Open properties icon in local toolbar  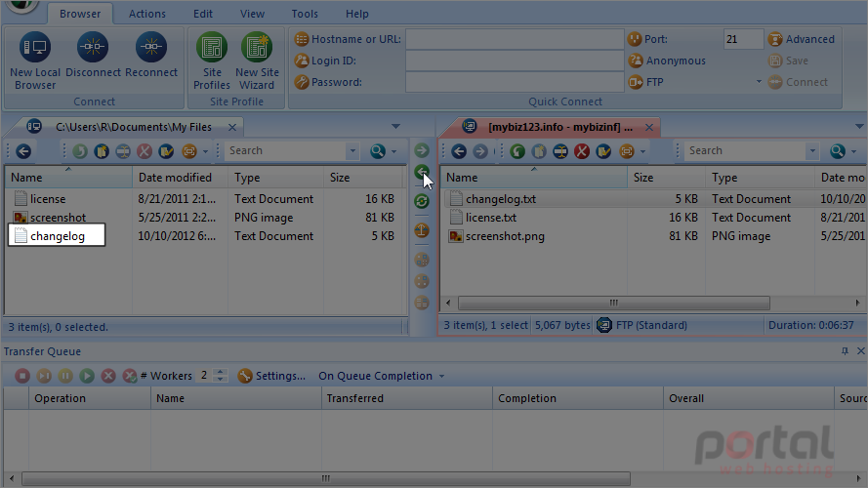coord(166,151)
